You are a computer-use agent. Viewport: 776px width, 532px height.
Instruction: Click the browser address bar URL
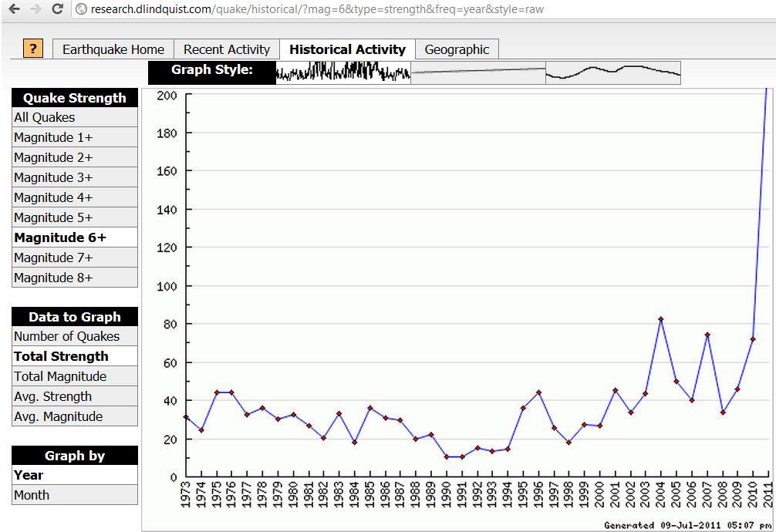pos(317,9)
